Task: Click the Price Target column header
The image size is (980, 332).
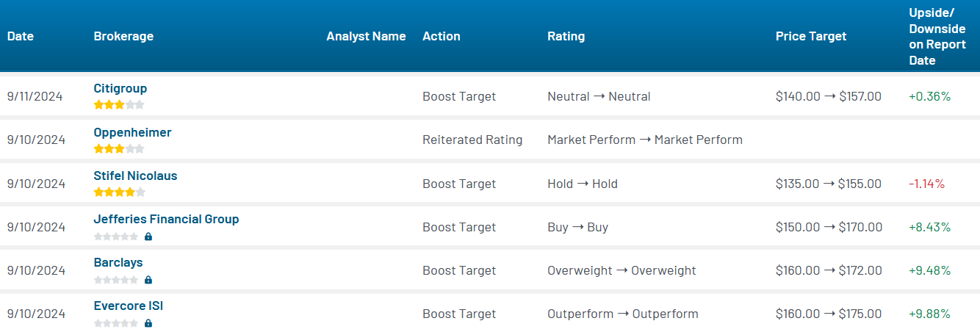Action: tap(811, 36)
